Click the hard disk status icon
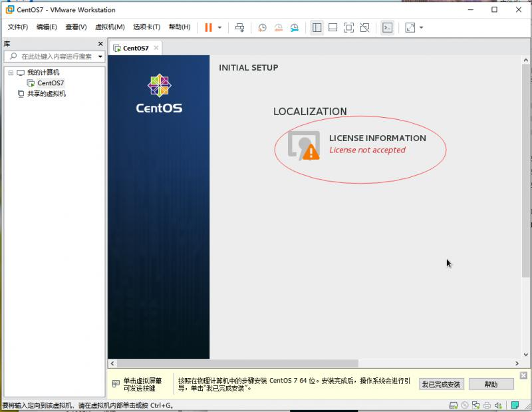The height and width of the screenshot is (412, 532). 454,405
